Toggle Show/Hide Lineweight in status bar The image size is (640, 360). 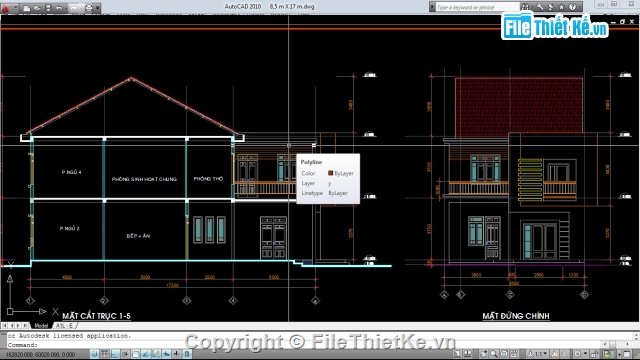[176, 354]
